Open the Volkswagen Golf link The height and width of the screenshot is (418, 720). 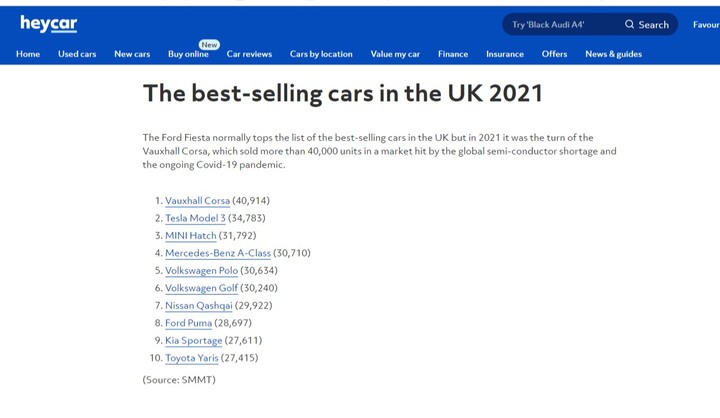pyautogui.click(x=202, y=288)
